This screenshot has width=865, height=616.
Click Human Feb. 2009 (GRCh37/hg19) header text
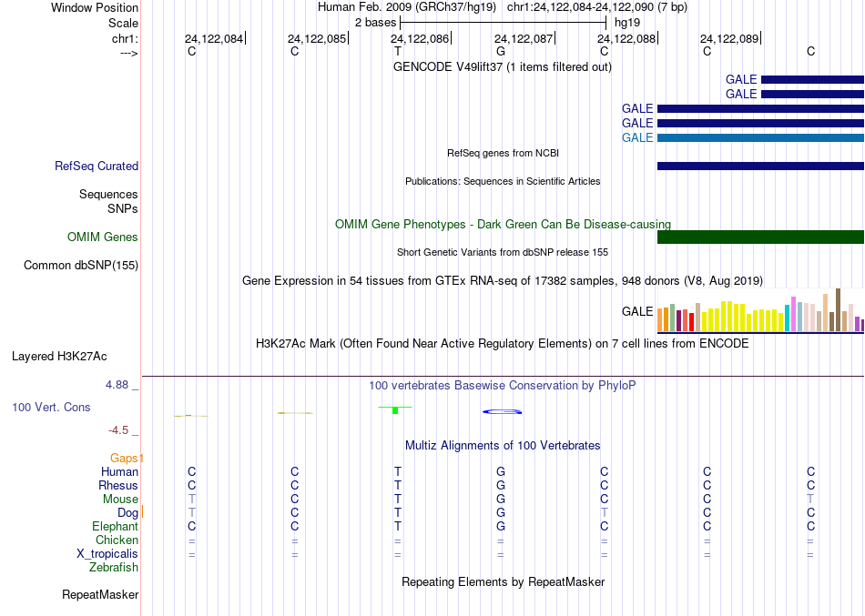click(407, 7)
